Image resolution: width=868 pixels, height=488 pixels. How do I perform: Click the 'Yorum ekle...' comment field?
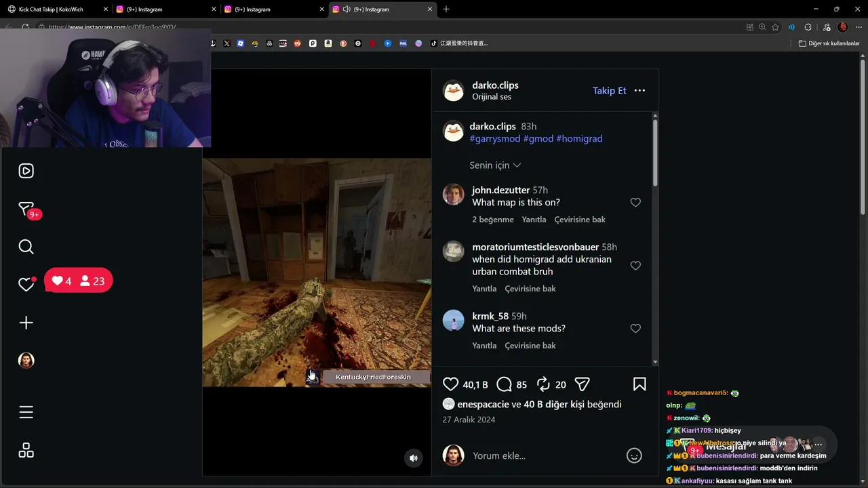pos(542,455)
